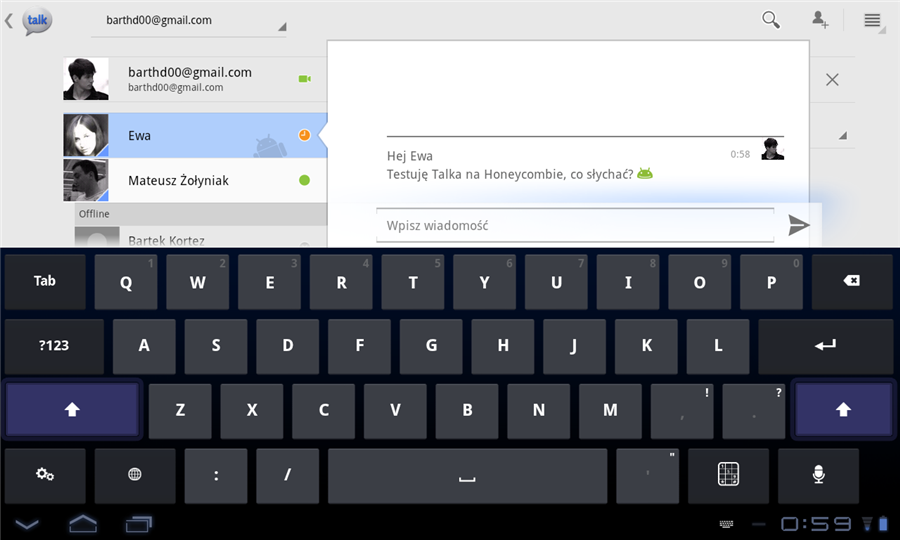Tap the P key

pyautogui.click(x=771, y=282)
